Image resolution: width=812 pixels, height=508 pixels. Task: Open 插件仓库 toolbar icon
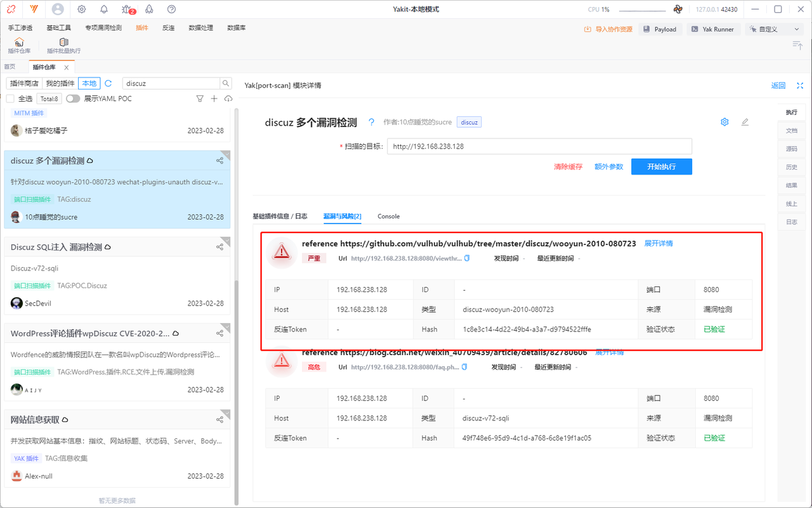19,46
